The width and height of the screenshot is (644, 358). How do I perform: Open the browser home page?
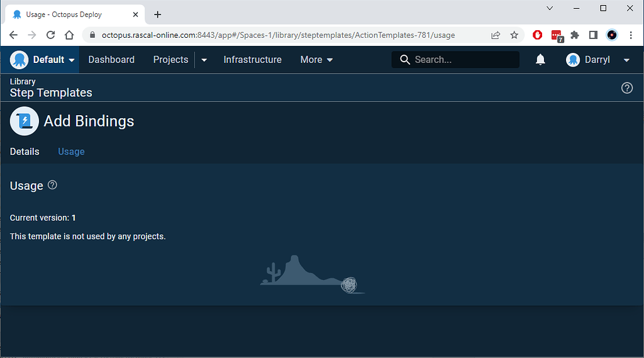pos(69,35)
